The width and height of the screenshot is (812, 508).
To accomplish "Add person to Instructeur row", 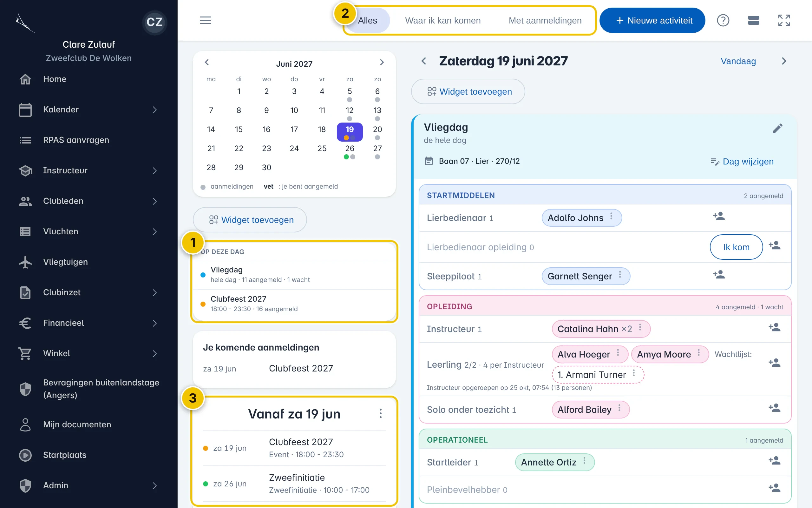I will [x=775, y=327].
